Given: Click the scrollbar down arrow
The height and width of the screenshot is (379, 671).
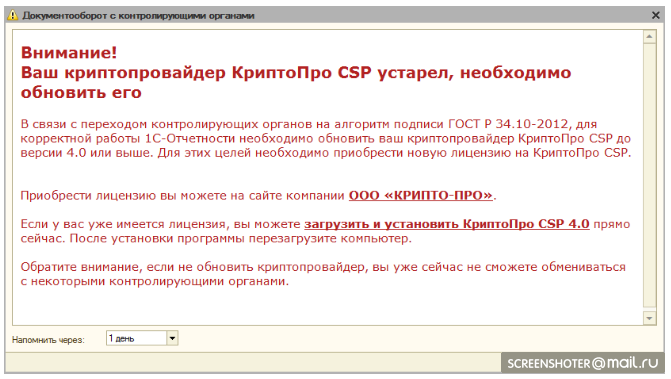Looking at the screenshot, I should (x=649, y=318).
